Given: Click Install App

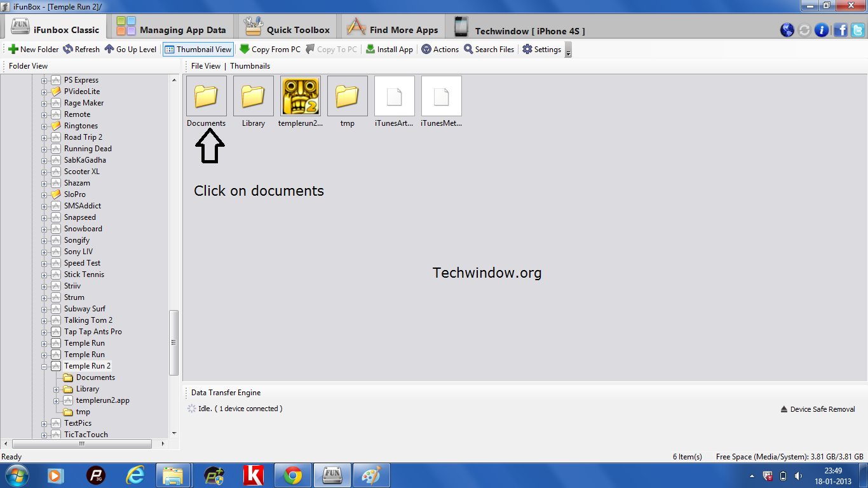Looking at the screenshot, I should pyautogui.click(x=389, y=49).
